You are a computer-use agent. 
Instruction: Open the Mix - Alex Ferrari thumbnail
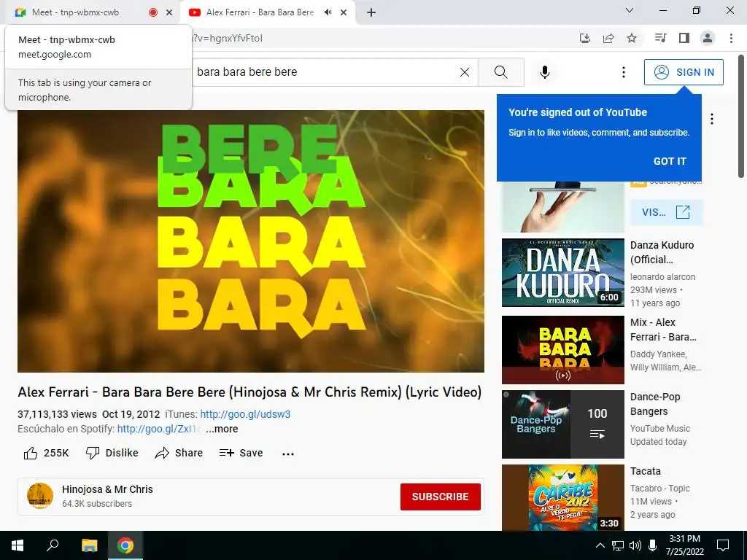562,349
